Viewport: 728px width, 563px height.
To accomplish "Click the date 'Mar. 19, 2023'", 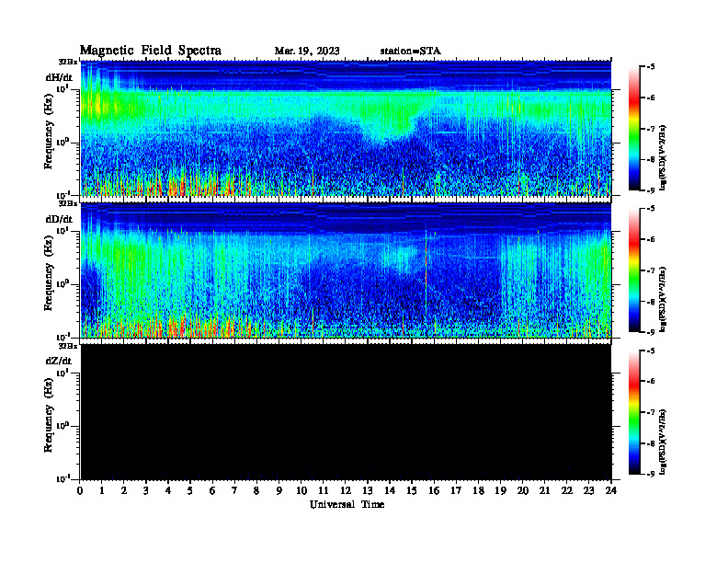I will [307, 51].
